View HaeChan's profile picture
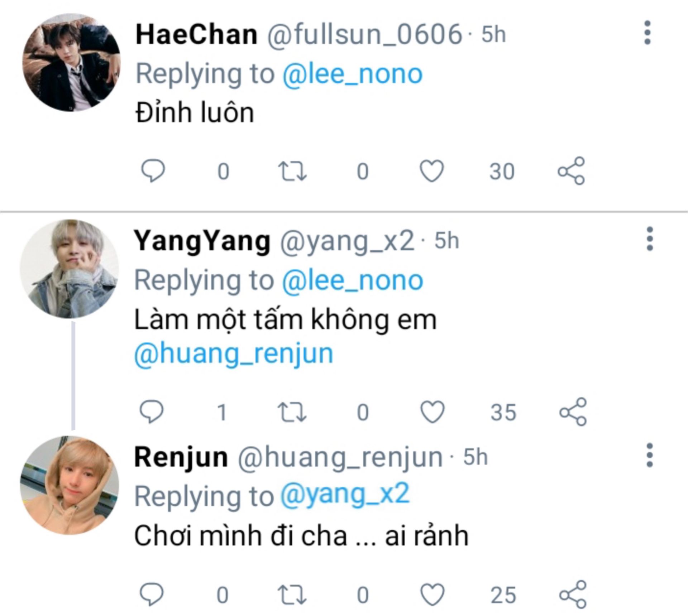The width and height of the screenshot is (688, 616). click(71, 63)
